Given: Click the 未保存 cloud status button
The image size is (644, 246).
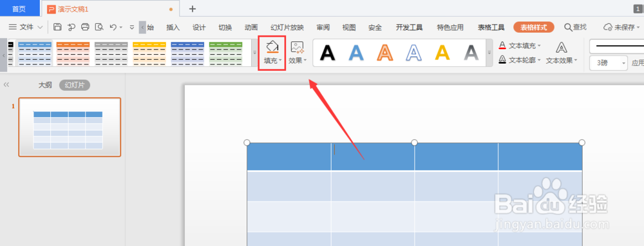Looking at the screenshot, I should point(621,28).
